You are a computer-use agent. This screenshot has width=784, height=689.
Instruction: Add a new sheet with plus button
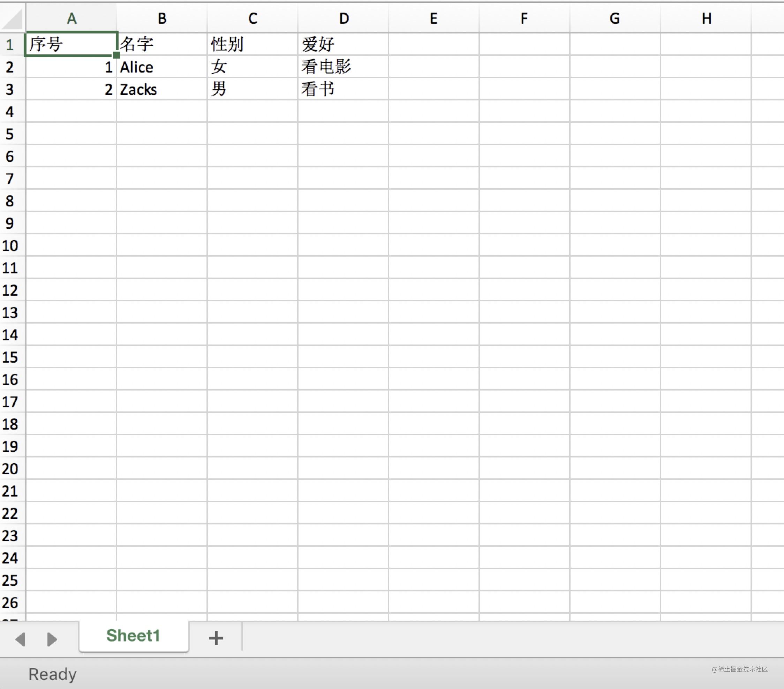(216, 638)
